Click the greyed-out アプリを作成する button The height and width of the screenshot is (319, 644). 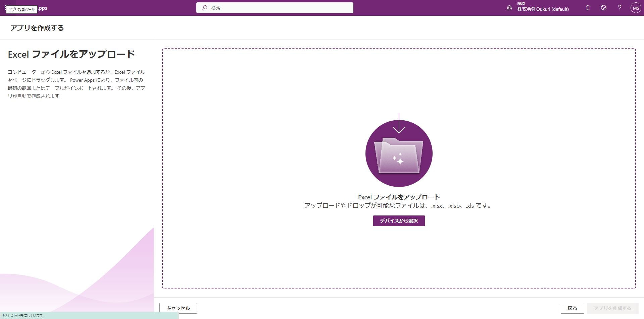point(612,308)
